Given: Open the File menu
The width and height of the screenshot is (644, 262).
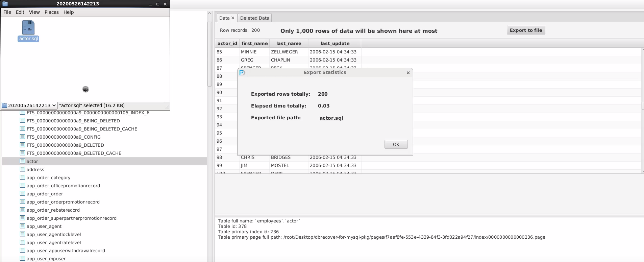Looking at the screenshot, I should [7, 12].
